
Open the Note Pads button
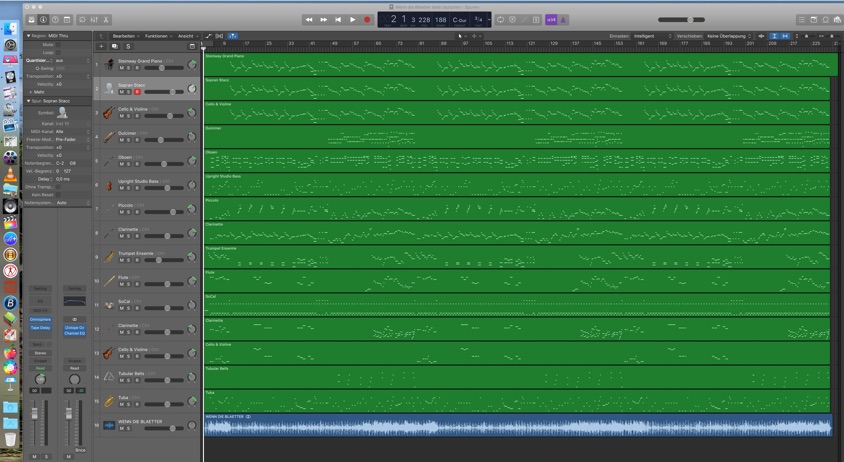click(x=814, y=19)
